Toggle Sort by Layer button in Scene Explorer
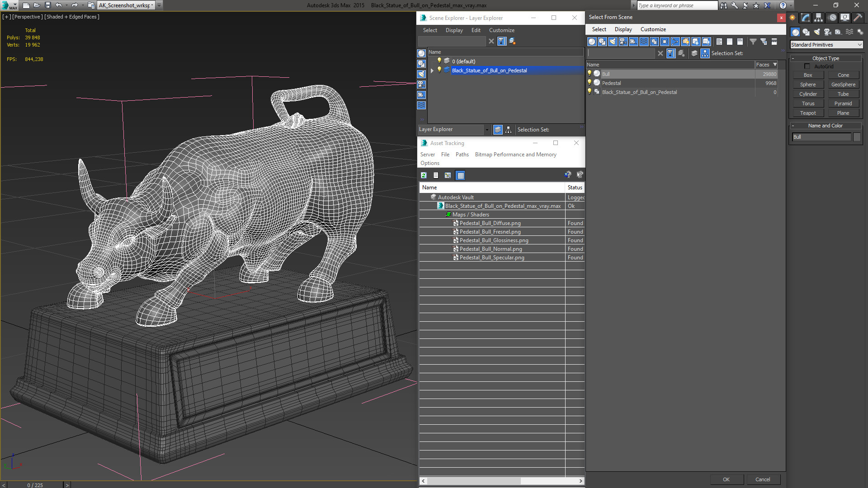This screenshot has height=488, width=868. pos(498,130)
